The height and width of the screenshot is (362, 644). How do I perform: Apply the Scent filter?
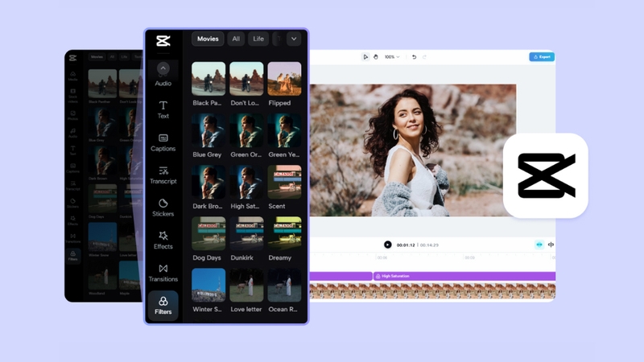point(284,183)
